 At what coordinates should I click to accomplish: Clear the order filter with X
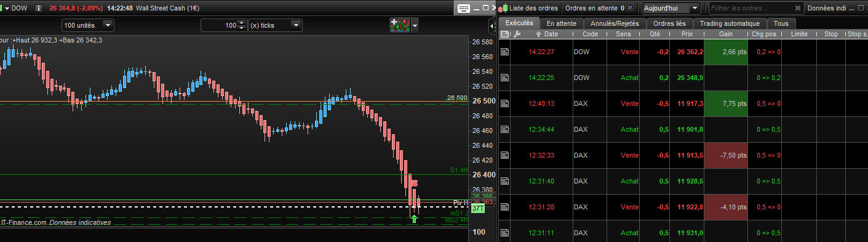(x=798, y=9)
